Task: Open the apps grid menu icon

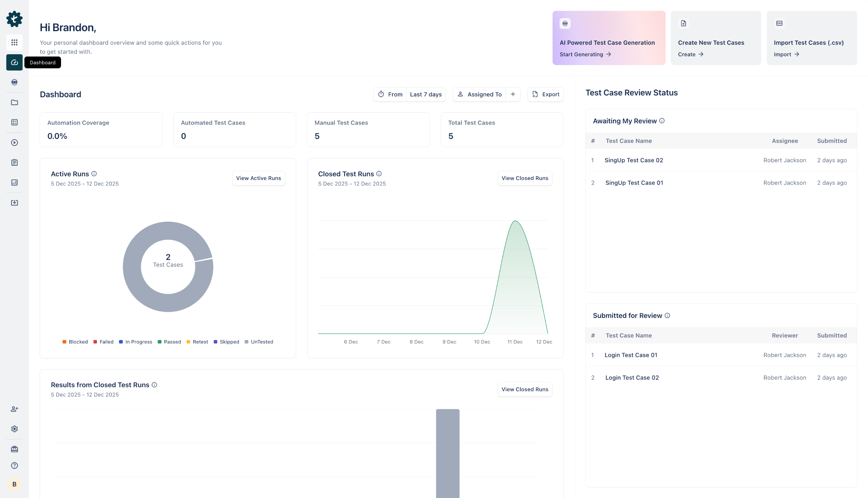Action: 14,42
